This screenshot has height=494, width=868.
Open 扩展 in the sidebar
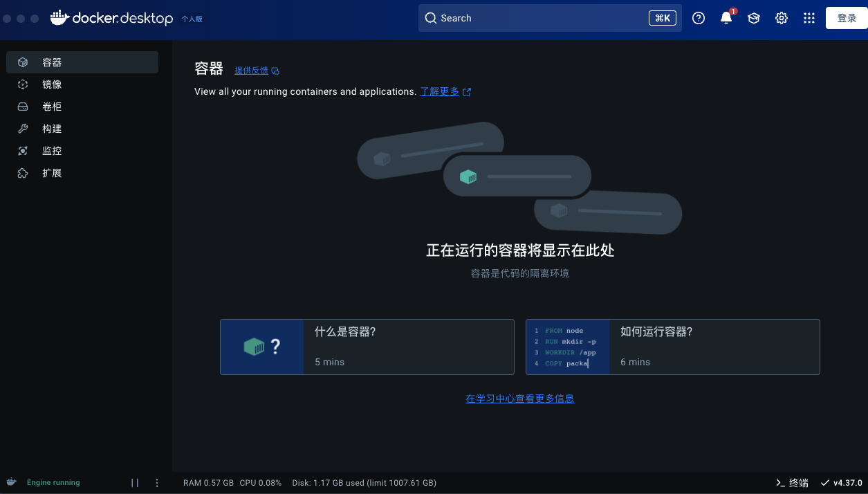coord(52,173)
